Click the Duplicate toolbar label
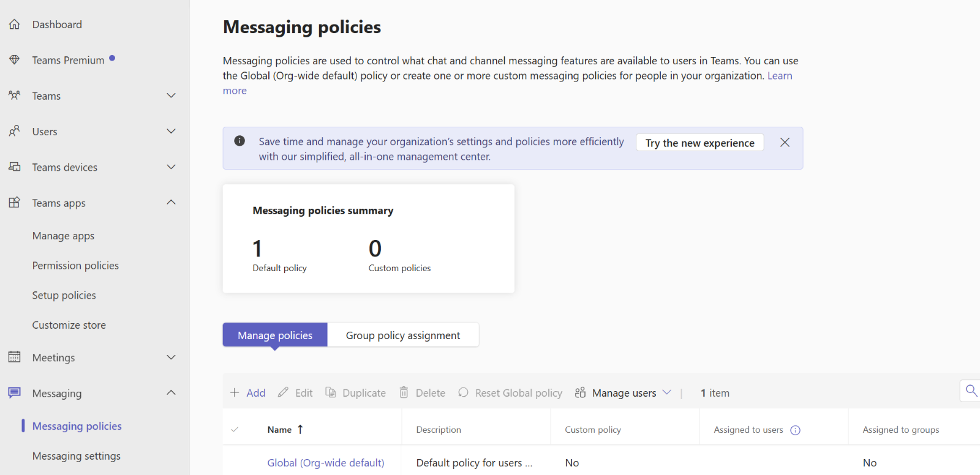The height and width of the screenshot is (475, 980). 364,393
